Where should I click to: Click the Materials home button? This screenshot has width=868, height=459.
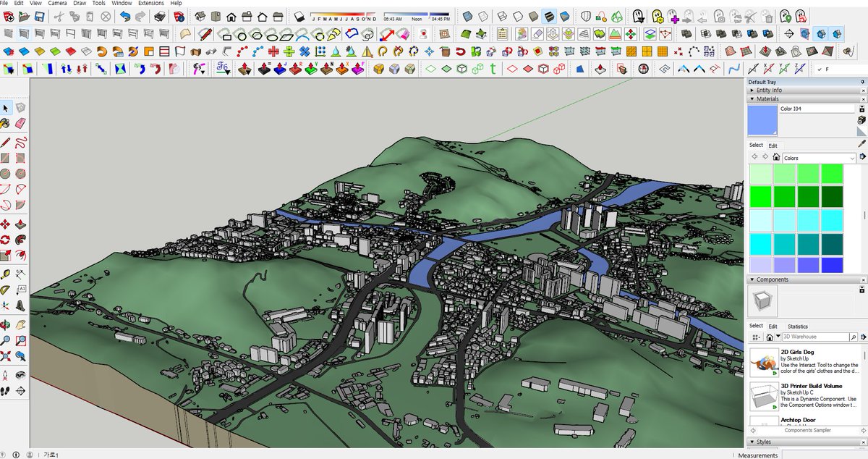[776, 157]
